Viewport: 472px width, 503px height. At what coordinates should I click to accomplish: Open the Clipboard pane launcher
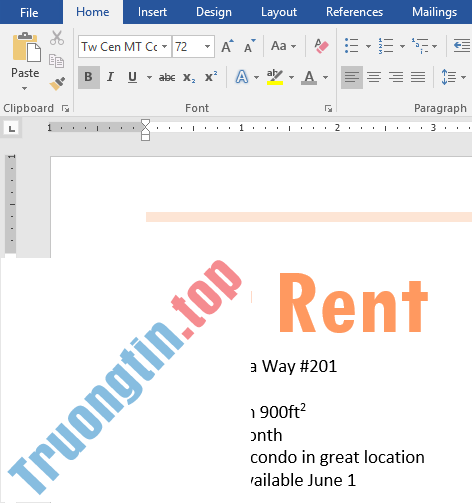(x=65, y=108)
